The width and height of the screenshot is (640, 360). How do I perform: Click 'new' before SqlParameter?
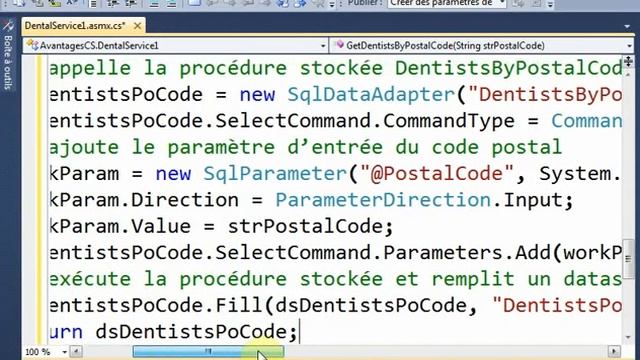pos(173,174)
